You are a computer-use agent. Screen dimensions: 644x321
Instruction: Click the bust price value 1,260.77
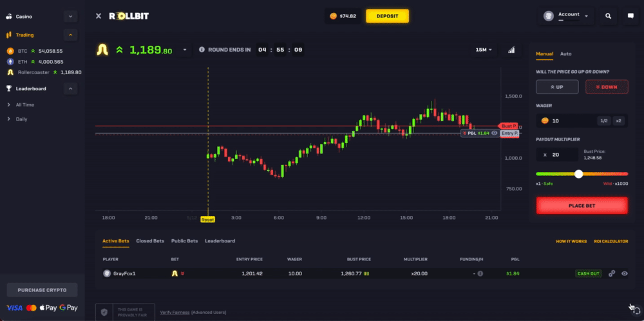351,273
